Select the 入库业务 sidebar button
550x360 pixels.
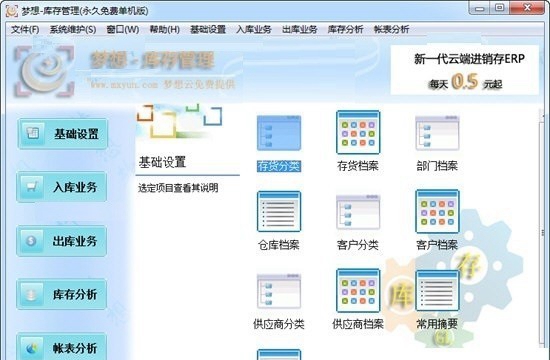pos(62,187)
